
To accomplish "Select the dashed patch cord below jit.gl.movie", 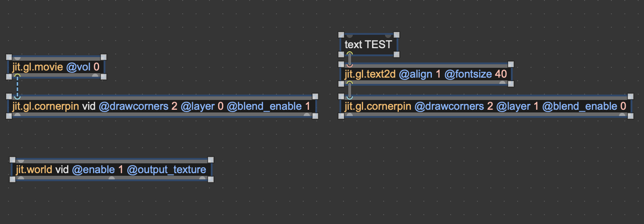I will (17, 87).
